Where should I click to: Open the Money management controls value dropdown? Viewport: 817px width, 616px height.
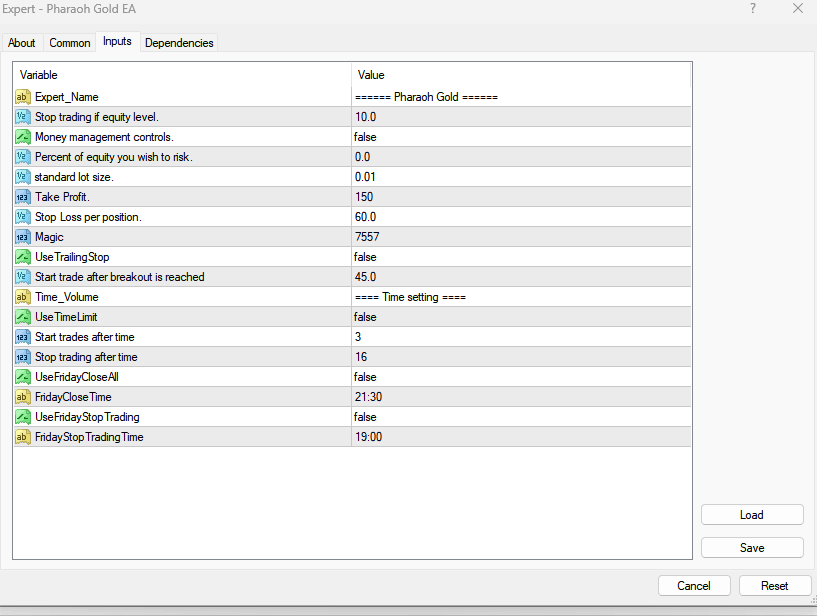coord(520,137)
